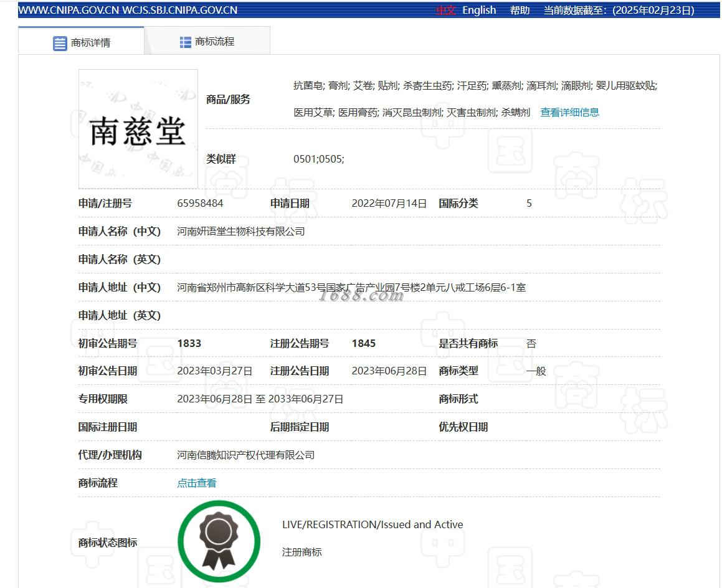Screen dimensions: 722x588
Task: Open the 商标详情 tab
Action: pyautogui.click(x=81, y=41)
